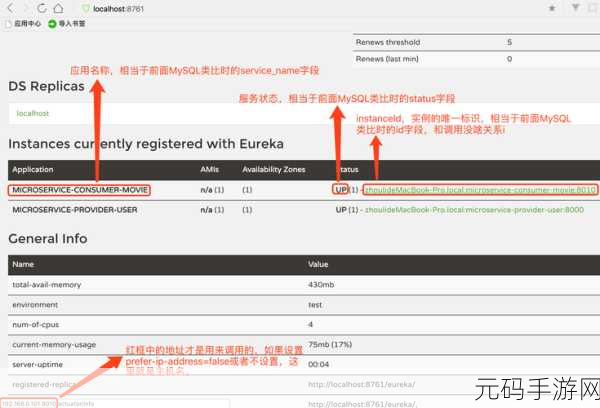Open the 导入书签 bookmark

click(x=67, y=24)
